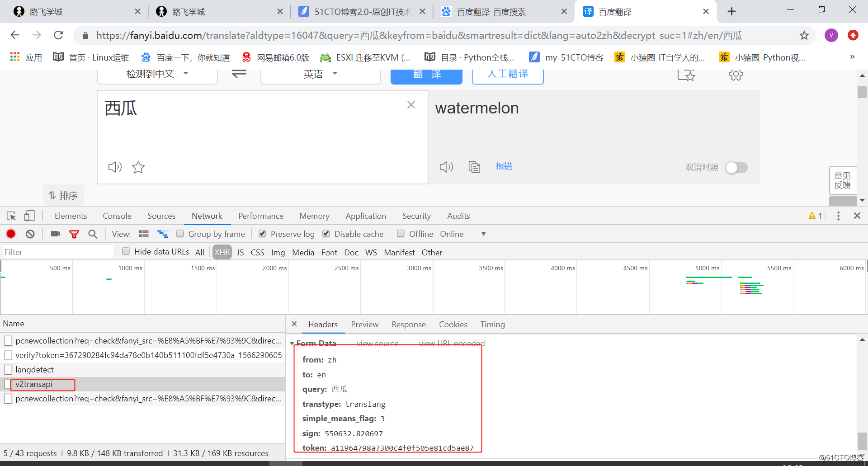Stop recording network log
Image resolution: width=868 pixels, height=466 pixels.
11,234
